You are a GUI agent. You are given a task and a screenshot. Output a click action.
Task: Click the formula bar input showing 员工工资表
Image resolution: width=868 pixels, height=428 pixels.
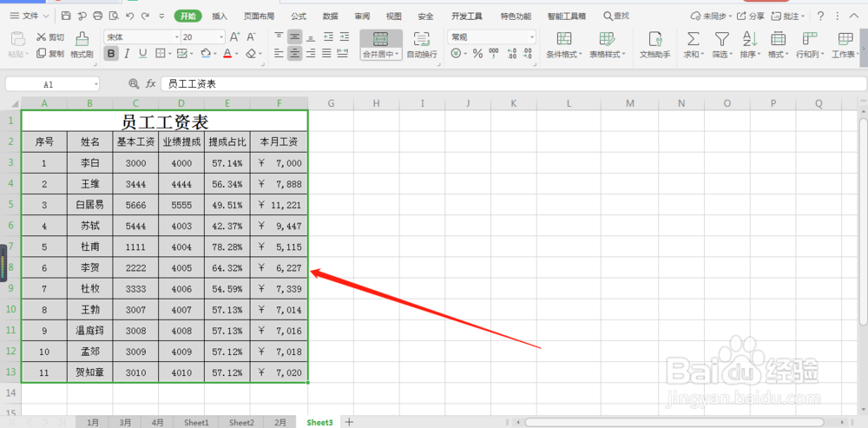[513, 84]
